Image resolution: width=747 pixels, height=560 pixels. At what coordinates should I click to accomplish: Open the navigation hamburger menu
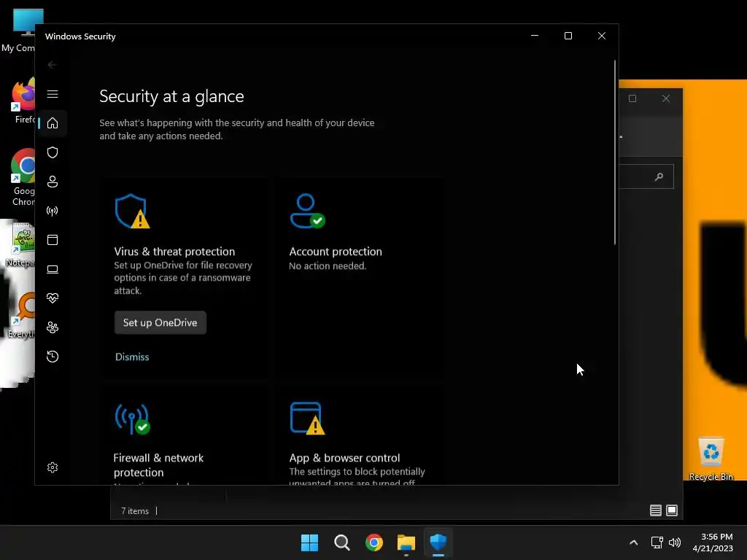53,94
